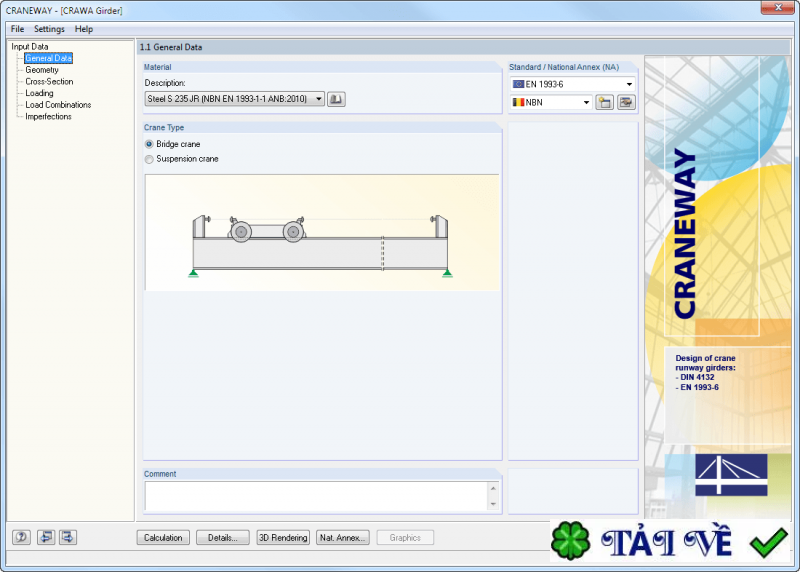Select Loading in the input tree

click(x=39, y=93)
